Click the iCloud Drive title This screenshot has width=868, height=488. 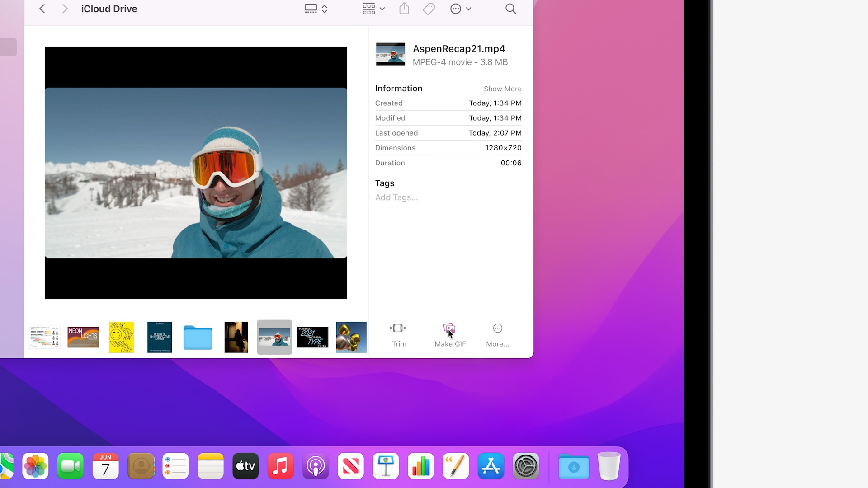coord(108,9)
